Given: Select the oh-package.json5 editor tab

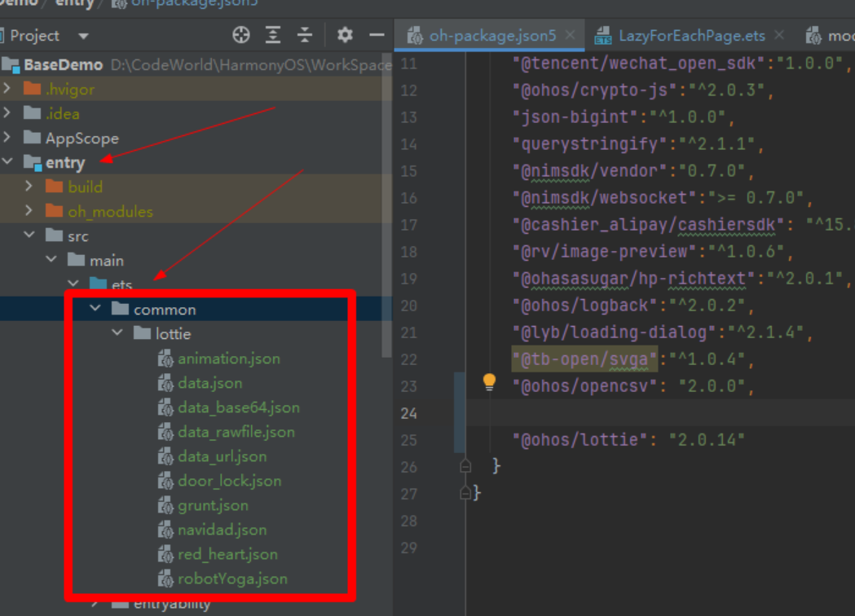Looking at the screenshot, I should point(492,36).
